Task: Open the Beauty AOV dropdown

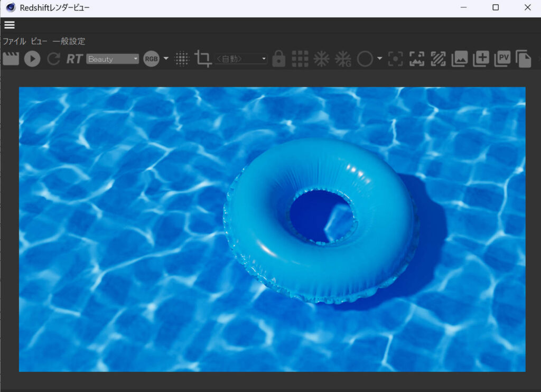Action: click(x=113, y=59)
